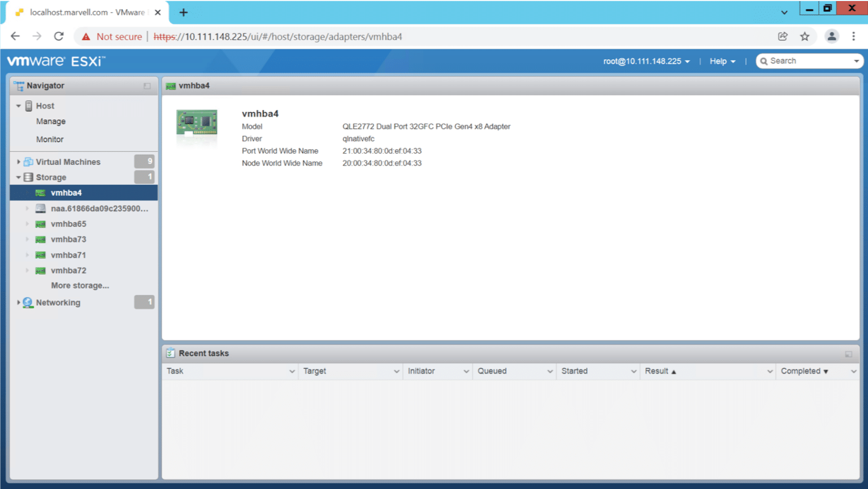The image size is (868, 489).
Task: Click the tab search chevron in the title bar
Action: (784, 12)
